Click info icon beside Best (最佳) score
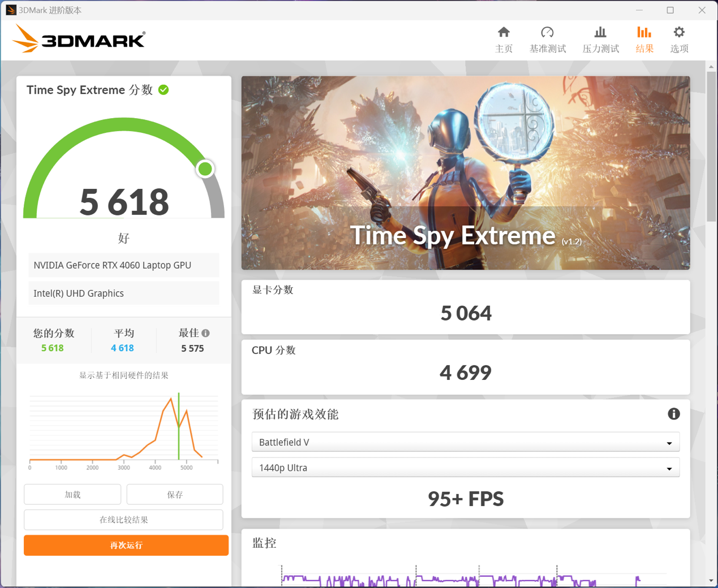 pos(205,333)
